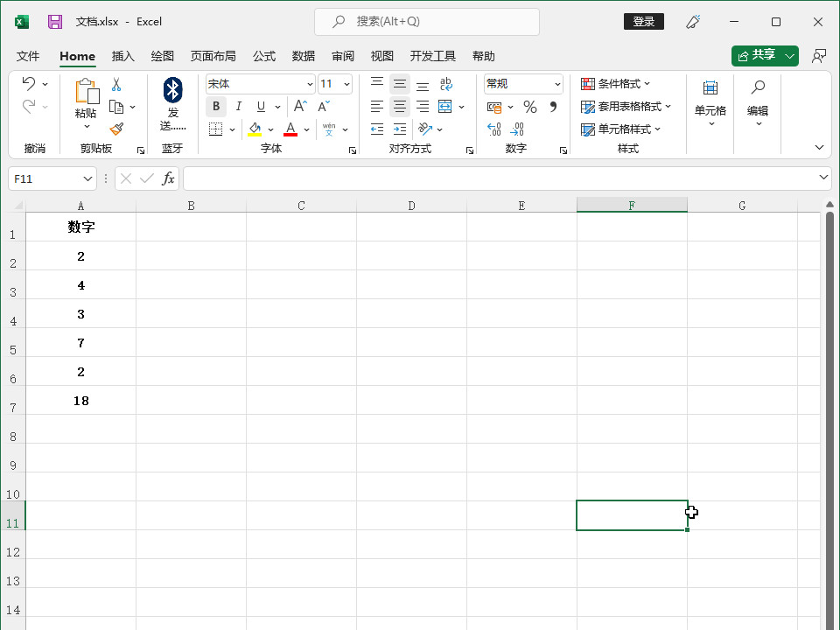The width and height of the screenshot is (840, 630).
Task: Open the font size dropdown
Action: [x=346, y=84]
